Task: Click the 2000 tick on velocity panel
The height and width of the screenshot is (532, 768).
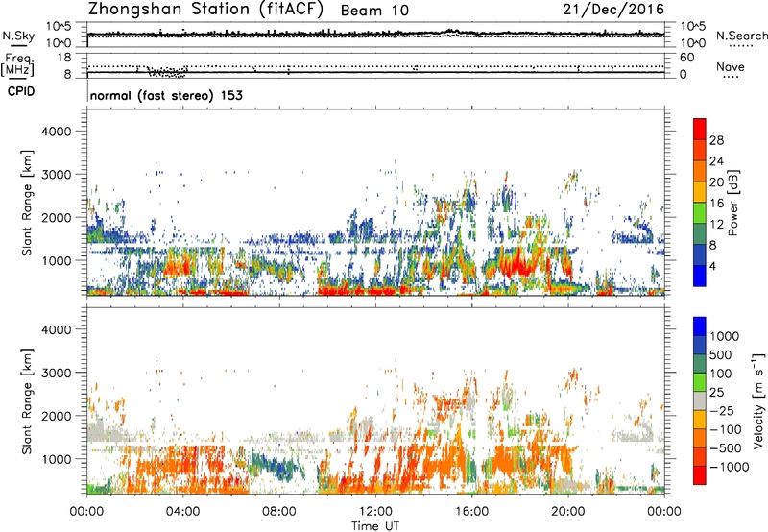Action: pyautogui.click(x=56, y=416)
